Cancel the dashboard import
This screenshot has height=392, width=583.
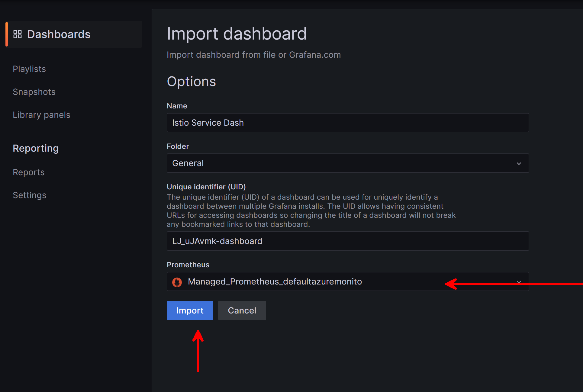tap(242, 310)
